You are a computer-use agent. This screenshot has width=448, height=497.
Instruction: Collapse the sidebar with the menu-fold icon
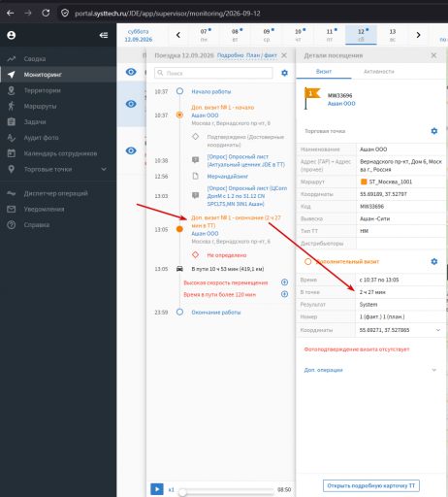tap(104, 35)
